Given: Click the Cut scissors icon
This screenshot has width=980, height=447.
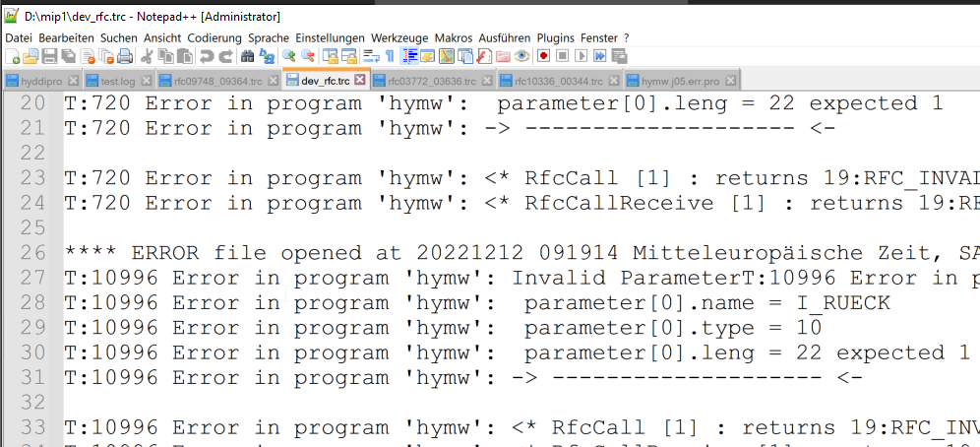Looking at the screenshot, I should coord(147,56).
